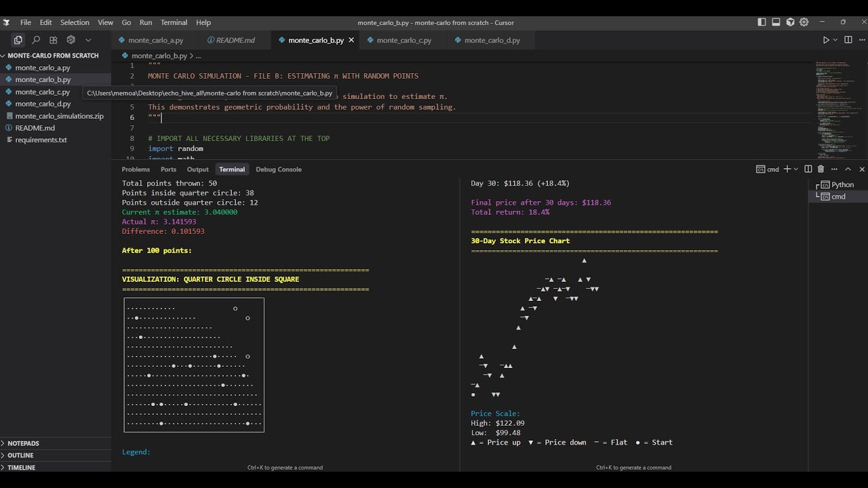Screen dimensions: 868x488
Task: Maximize terminal panel with up chevron
Action: [848, 169]
